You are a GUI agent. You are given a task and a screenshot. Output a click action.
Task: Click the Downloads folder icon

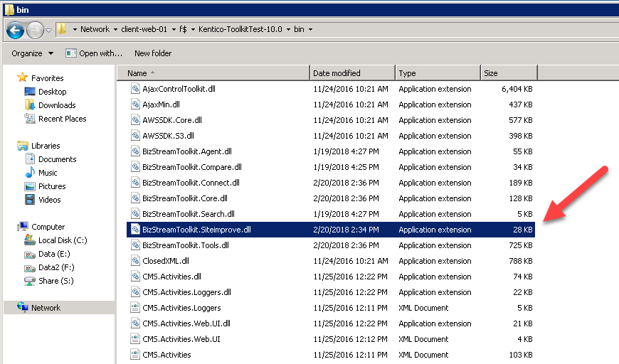coord(30,105)
